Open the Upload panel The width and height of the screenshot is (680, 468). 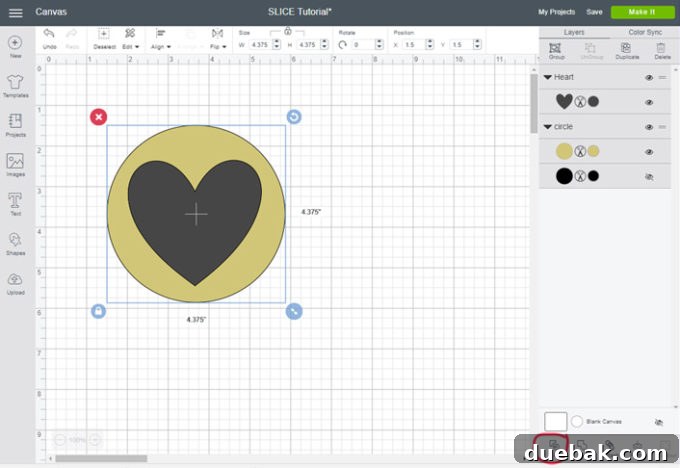tap(15, 283)
